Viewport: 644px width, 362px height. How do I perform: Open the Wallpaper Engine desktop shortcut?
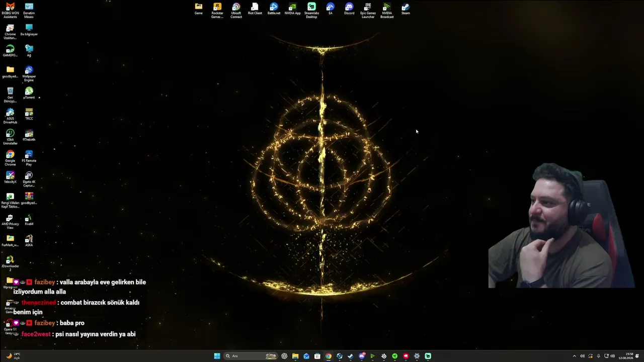click(x=29, y=73)
